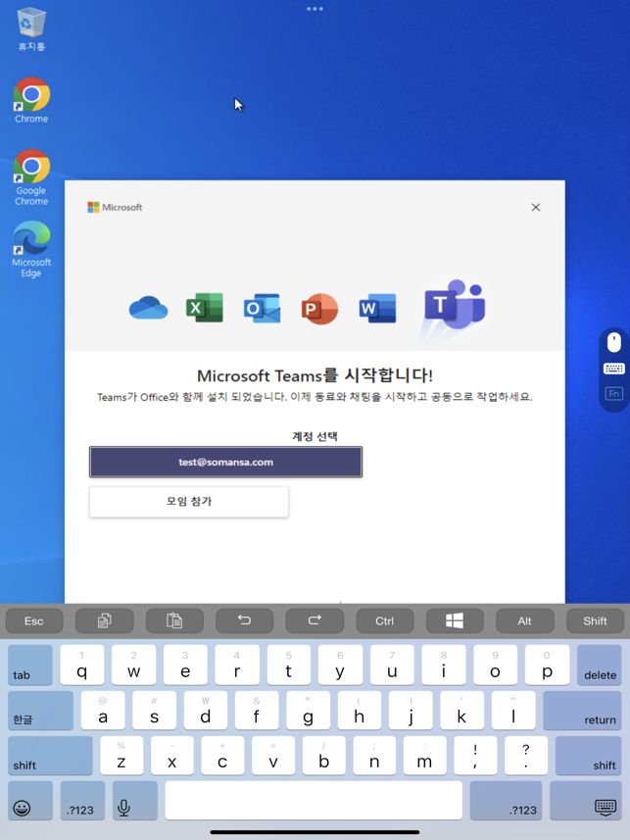Tap the left .?123 symbols key
Viewport: 630px width, 840px height.
click(x=82, y=801)
